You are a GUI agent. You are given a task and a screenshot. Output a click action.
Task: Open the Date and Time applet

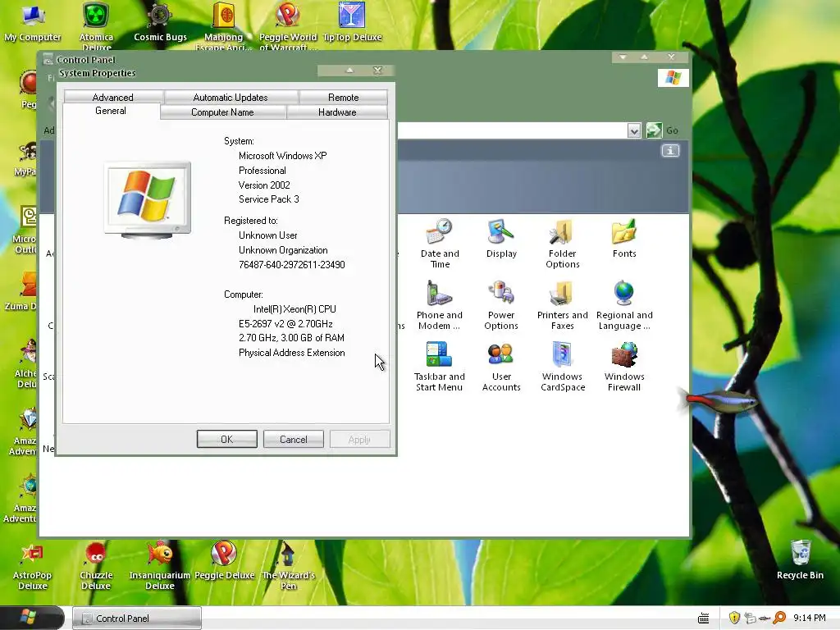coord(440,243)
